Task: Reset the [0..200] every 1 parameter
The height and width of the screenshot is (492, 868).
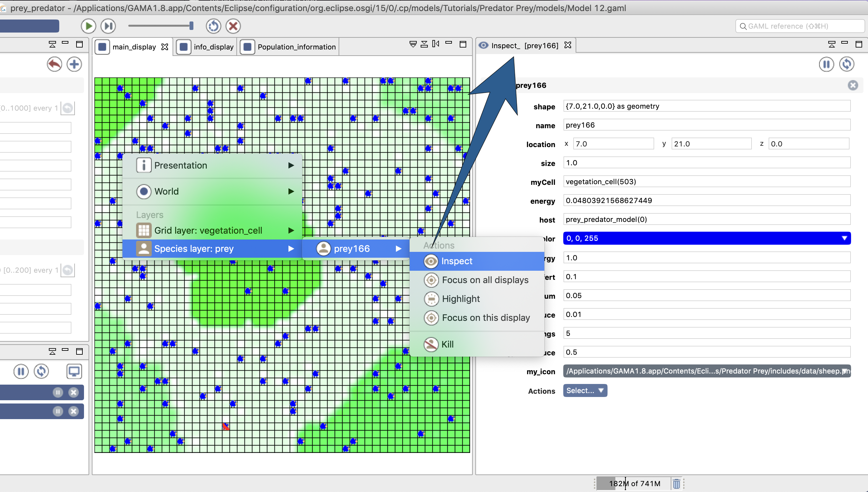Action: click(x=68, y=270)
